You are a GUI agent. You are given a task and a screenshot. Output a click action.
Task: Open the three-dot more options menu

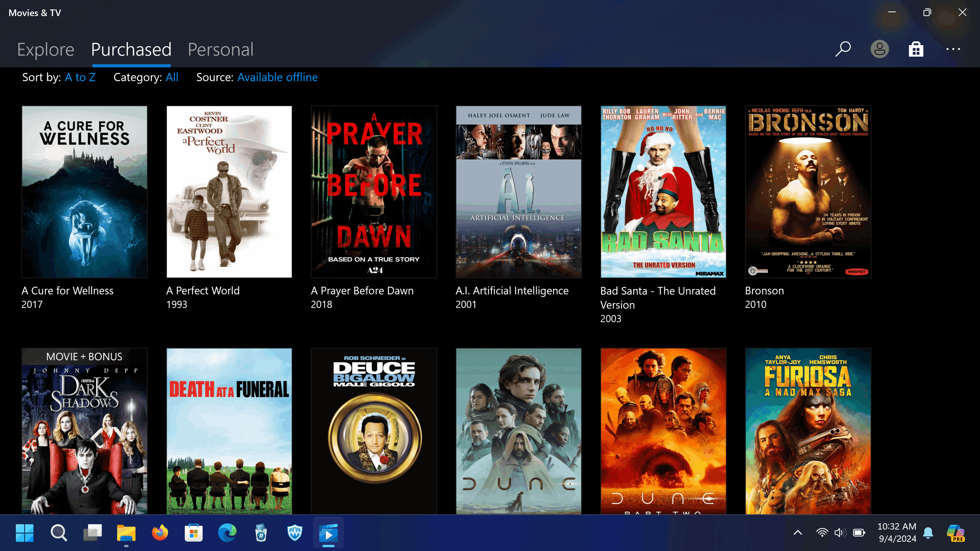[953, 49]
